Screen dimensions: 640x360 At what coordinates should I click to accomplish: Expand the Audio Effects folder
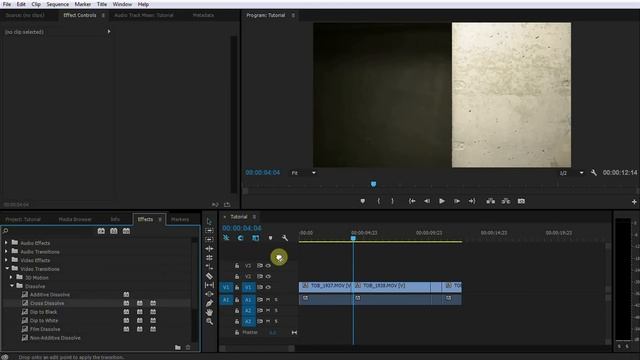tap(6, 243)
